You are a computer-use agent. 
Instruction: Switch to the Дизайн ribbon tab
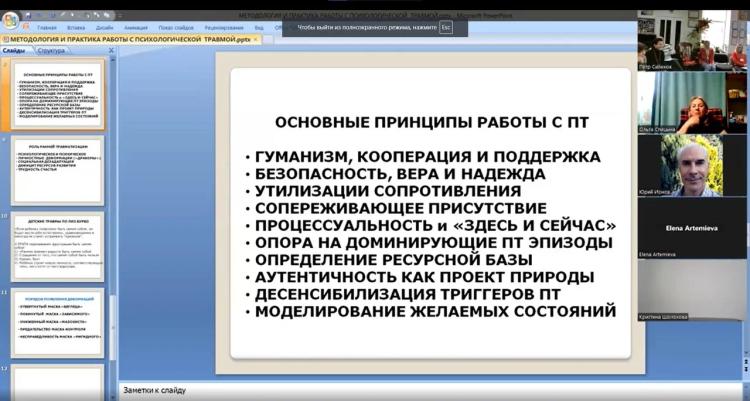pos(104,28)
